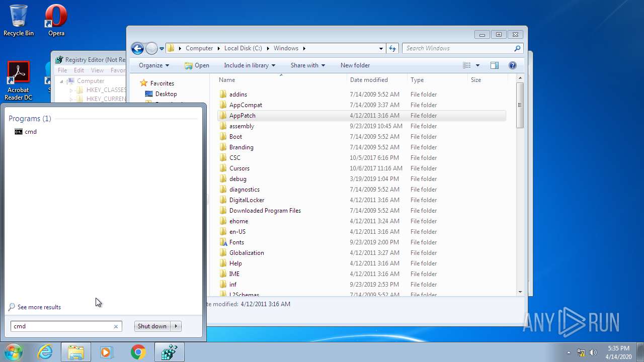Click Computer in address breadcrumb

click(x=199, y=48)
